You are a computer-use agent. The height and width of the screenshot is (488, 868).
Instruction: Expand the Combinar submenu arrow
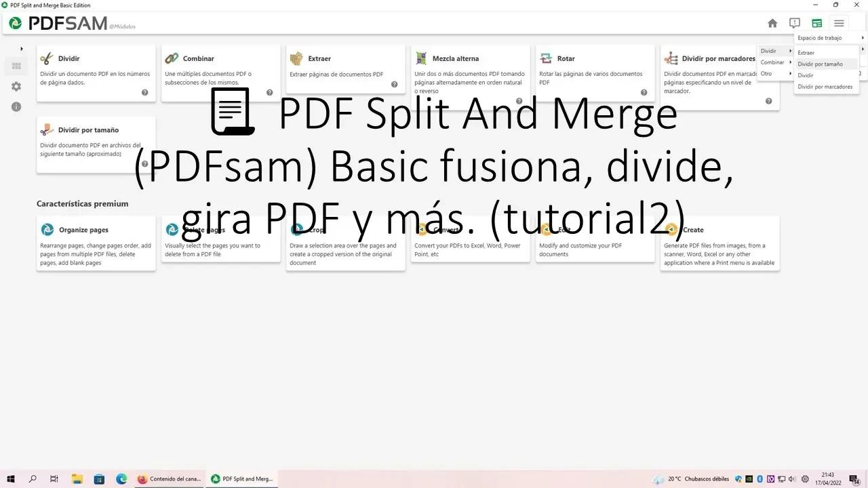pos(791,62)
